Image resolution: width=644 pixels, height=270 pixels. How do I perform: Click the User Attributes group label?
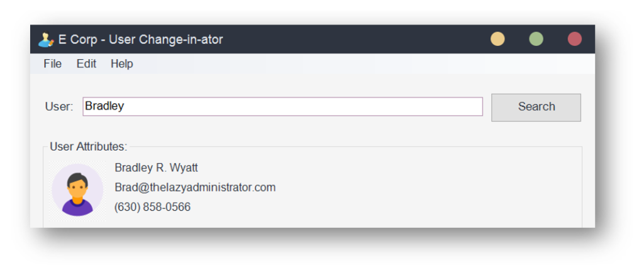(88, 147)
